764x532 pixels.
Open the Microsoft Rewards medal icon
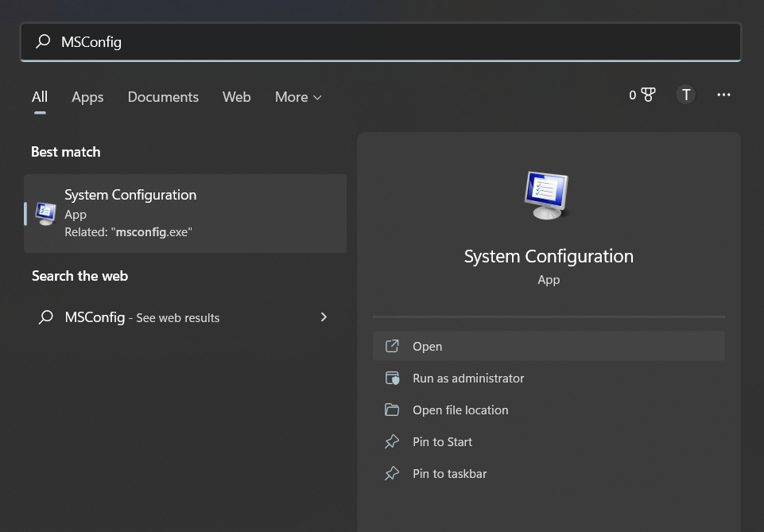tap(648, 95)
